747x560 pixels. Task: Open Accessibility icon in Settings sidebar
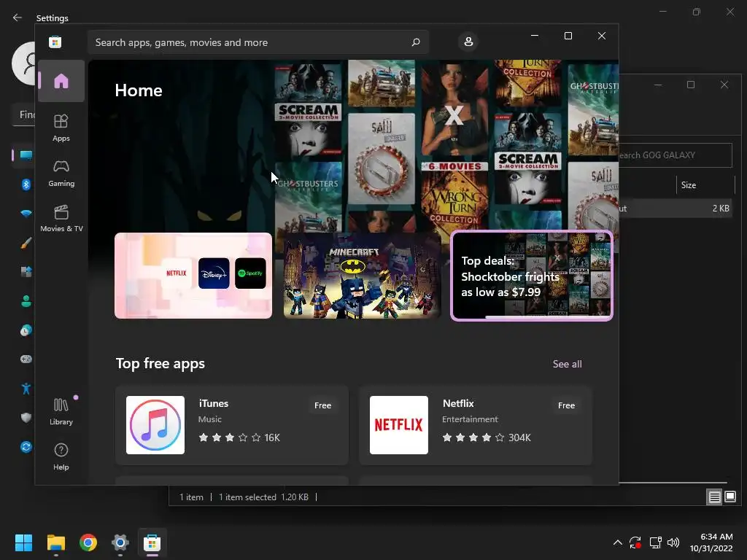[x=26, y=389]
